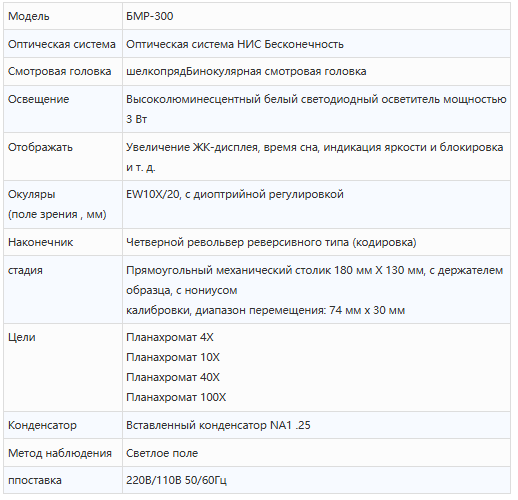Select the Планахромат 4X objective line

(x=170, y=337)
